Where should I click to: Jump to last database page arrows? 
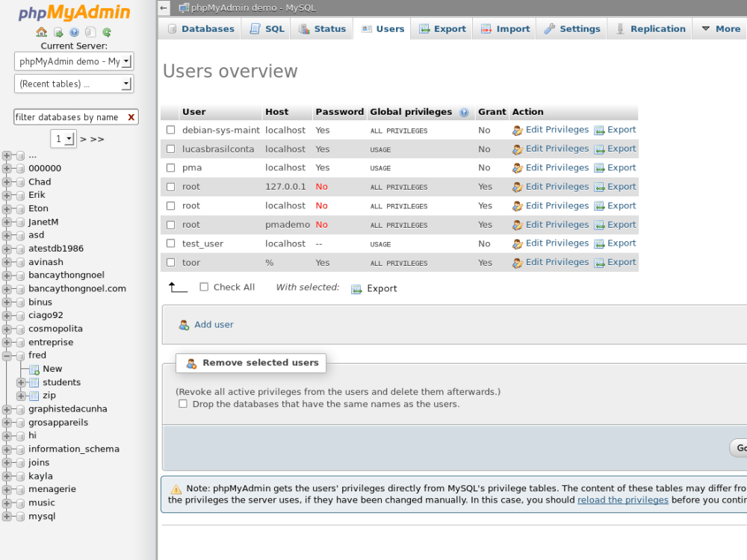coord(97,139)
